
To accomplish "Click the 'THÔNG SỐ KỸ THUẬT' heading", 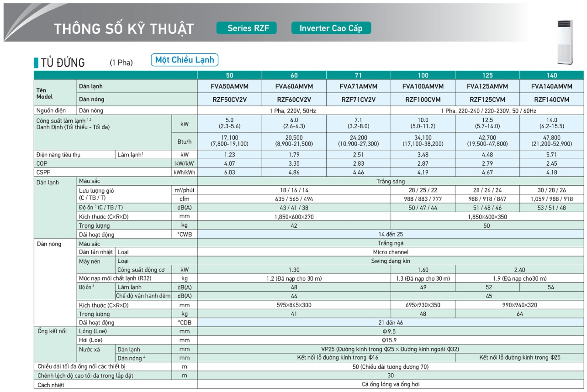I will coord(124,29).
